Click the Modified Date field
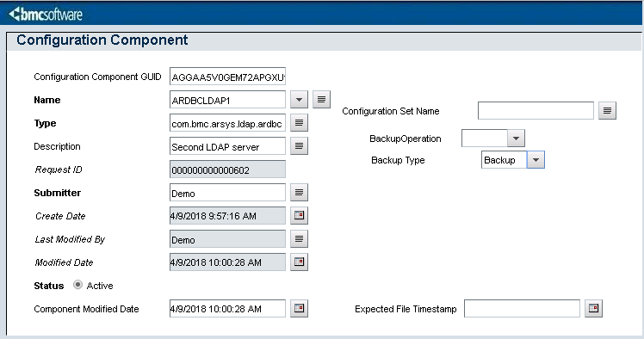Image resolution: width=644 pixels, height=339 pixels. tap(227, 262)
